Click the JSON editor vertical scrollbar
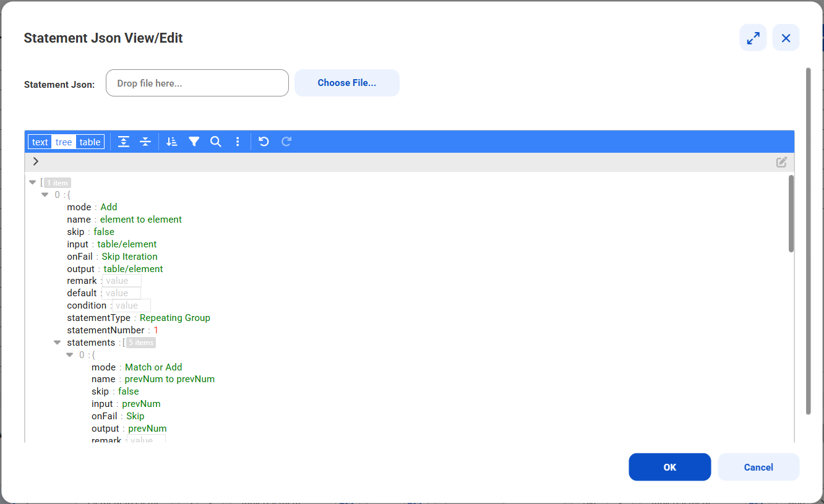824x504 pixels. pyautogui.click(x=791, y=213)
